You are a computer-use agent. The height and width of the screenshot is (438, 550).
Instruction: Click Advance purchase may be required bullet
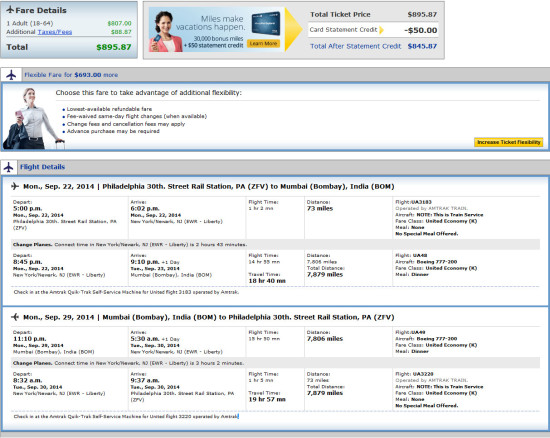[x=113, y=131]
